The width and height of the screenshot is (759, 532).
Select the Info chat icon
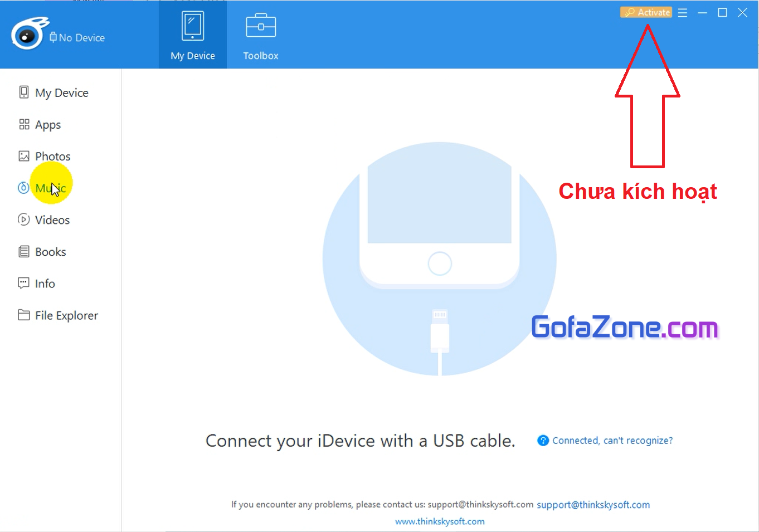click(24, 283)
